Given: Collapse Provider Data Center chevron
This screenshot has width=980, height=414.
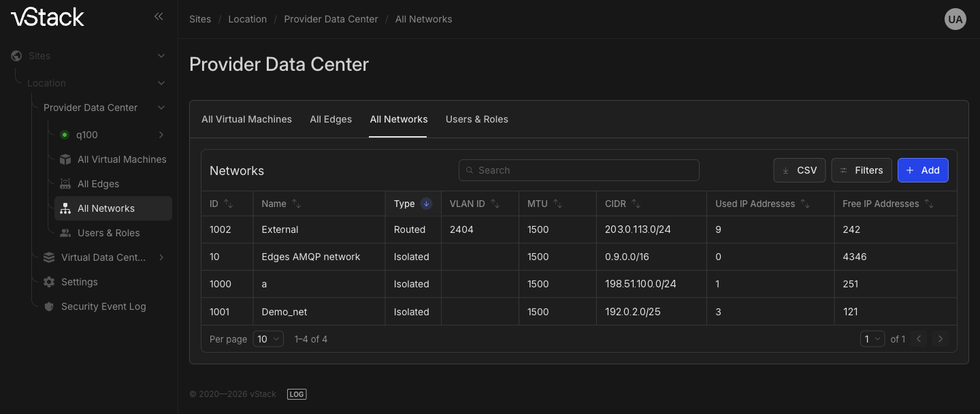Looking at the screenshot, I should 161,108.
